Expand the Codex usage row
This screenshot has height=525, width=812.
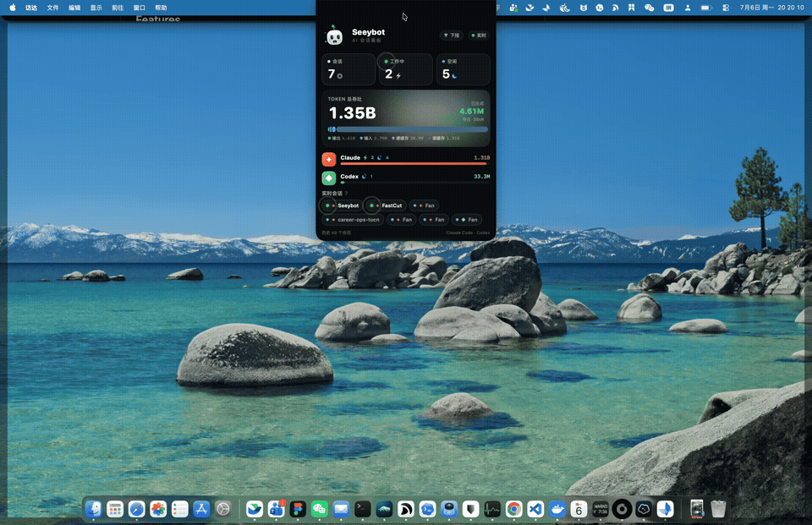[x=406, y=178]
